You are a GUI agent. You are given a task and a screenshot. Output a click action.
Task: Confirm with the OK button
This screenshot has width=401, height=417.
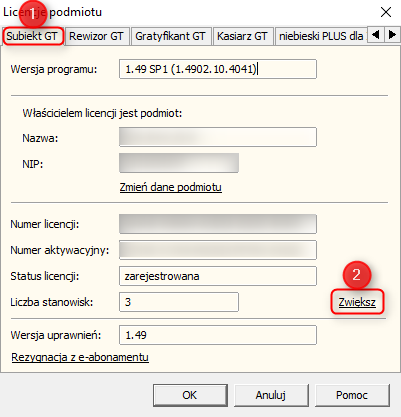point(190,395)
